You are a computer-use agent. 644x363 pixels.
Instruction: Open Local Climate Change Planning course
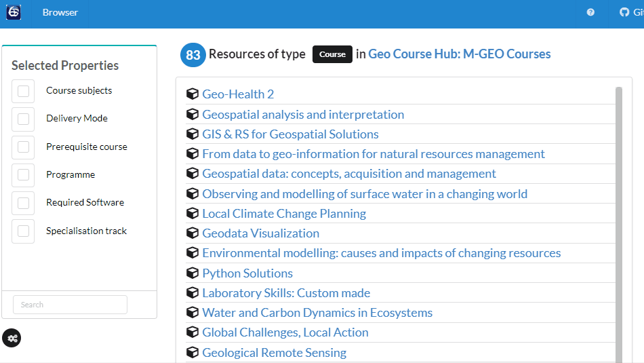click(284, 214)
